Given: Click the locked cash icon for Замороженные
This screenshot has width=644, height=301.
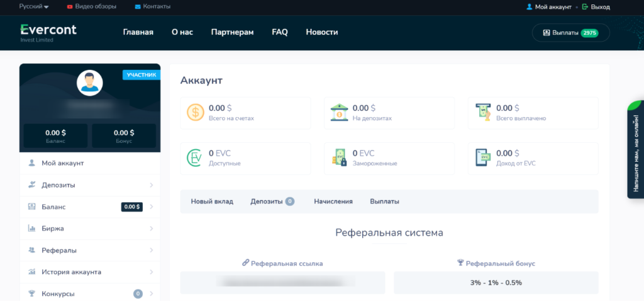Looking at the screenshot, I should (339, 158).
